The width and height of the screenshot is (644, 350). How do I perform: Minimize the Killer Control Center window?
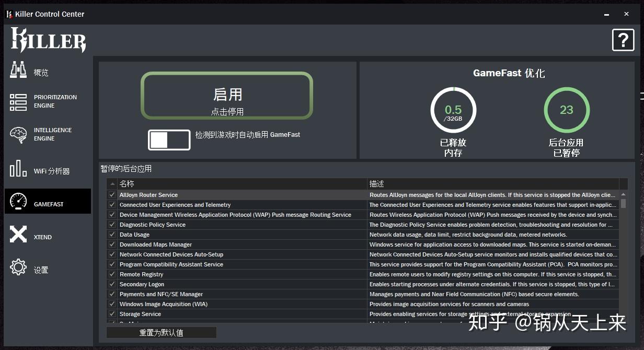click(606, 14)
